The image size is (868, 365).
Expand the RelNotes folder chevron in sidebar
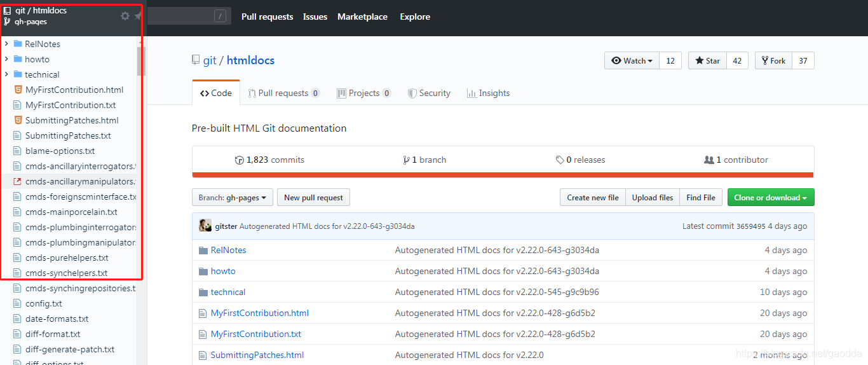6,44
